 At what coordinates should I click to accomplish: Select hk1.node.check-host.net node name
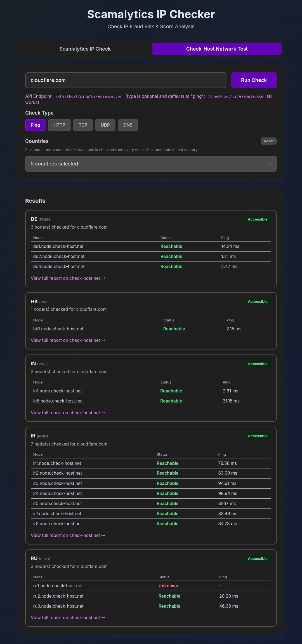tap(58, 329)
